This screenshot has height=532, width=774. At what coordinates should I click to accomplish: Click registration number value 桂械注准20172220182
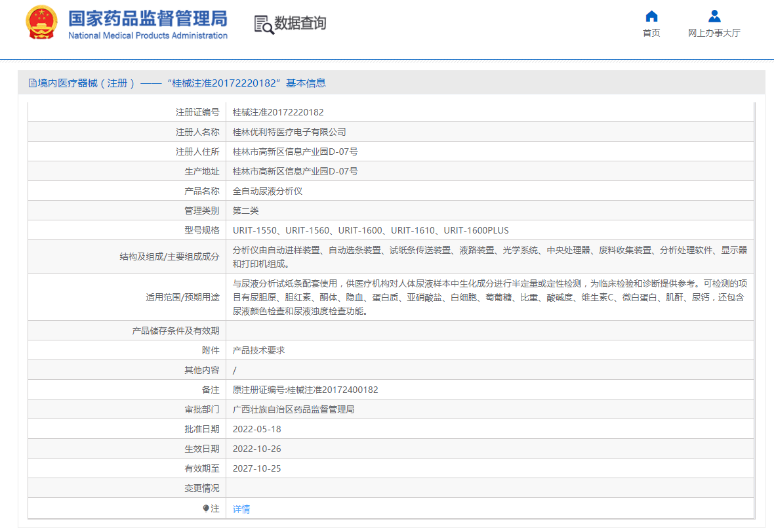[278, 112]
